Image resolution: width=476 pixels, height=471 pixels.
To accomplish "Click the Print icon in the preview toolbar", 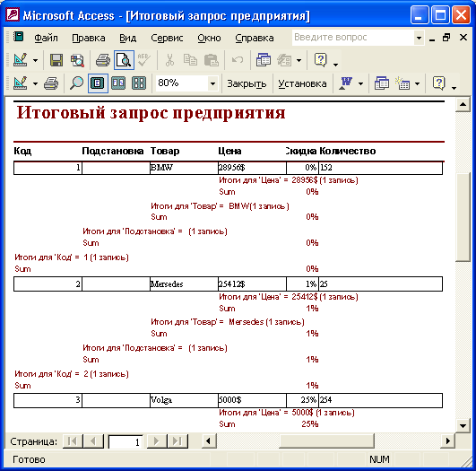I will (51, 83).
